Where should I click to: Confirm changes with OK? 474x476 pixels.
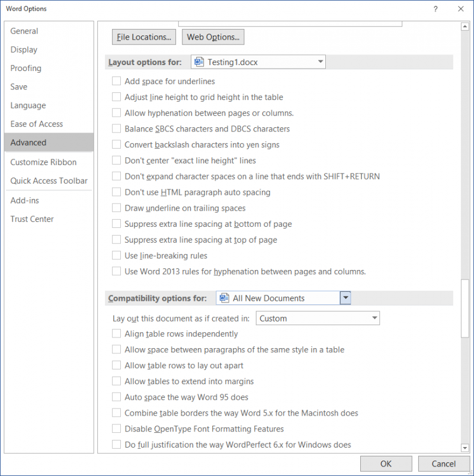[386, 464]
